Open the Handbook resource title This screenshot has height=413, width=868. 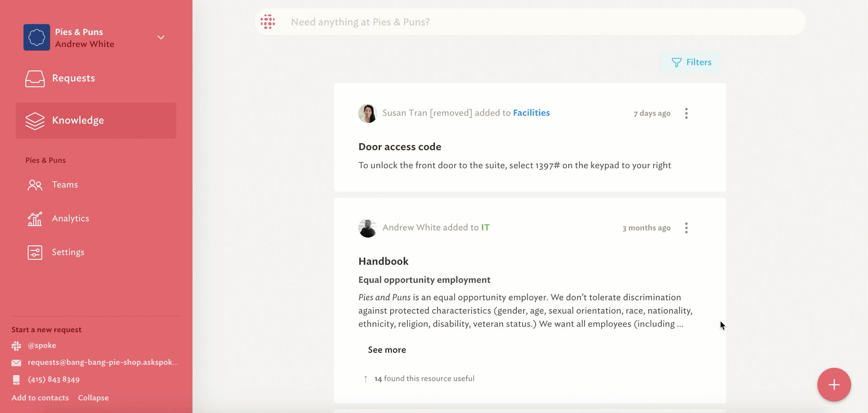(x=383, y=261)
